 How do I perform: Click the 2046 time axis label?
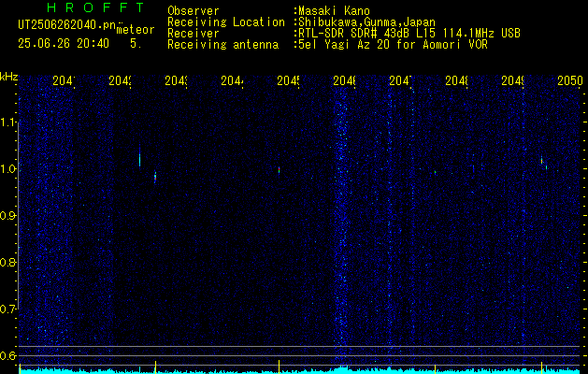click(x=344, y=80)
